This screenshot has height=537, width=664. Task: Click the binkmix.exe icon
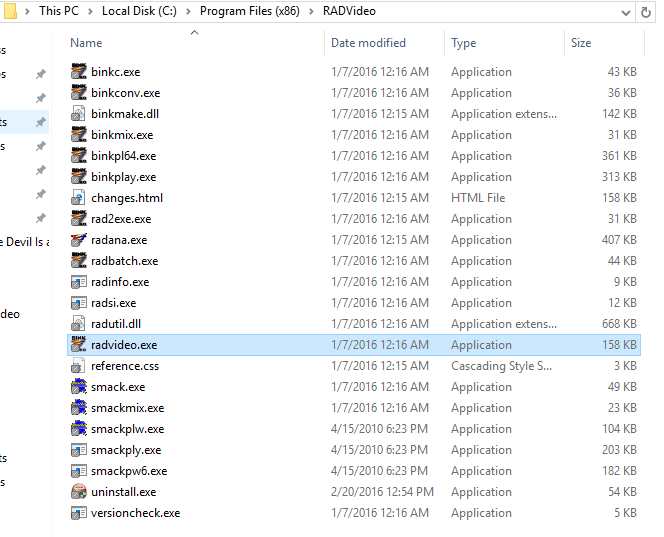[79, 135]
